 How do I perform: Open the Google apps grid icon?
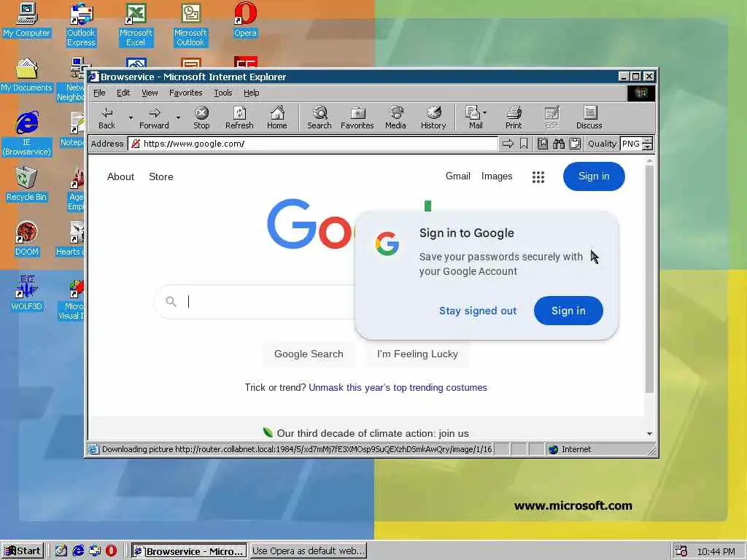538,177
